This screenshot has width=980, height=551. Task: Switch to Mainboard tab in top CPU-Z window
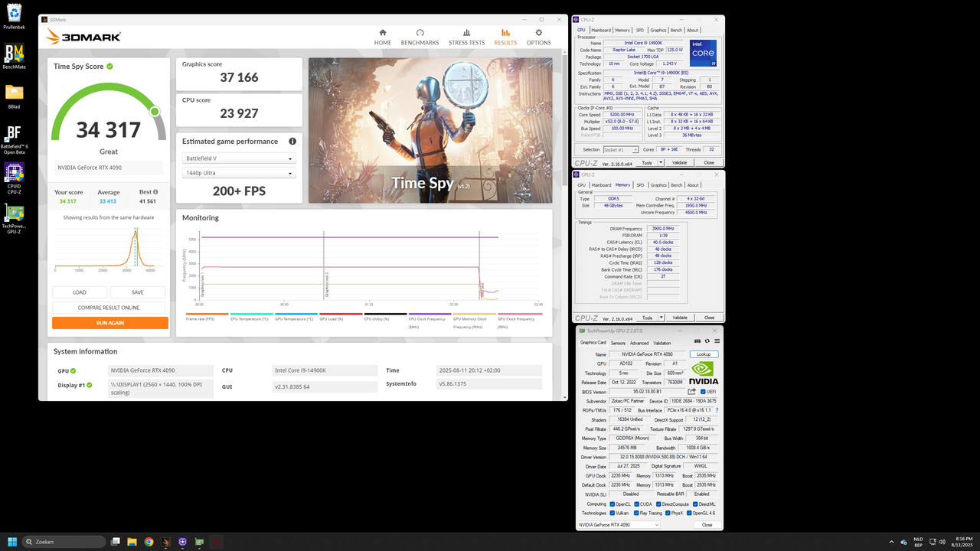[x=600, y=30]
